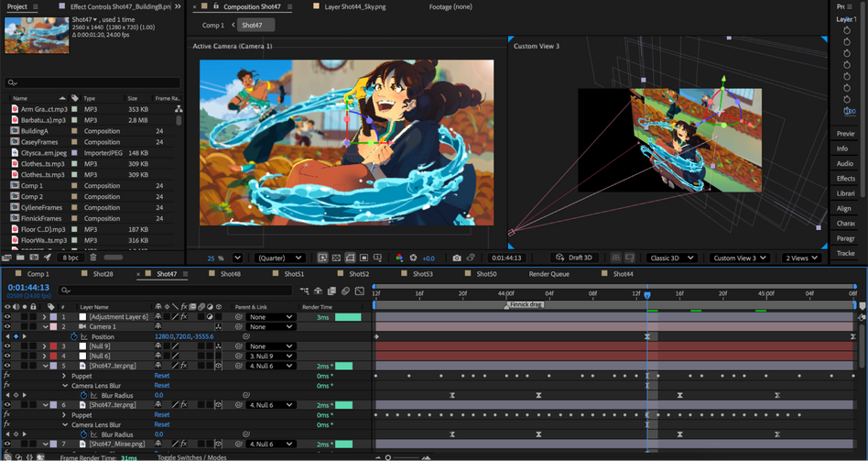Screen dimensions: 868x461
Task: Open the grid and guide options icon
Action: click(377, 258)
